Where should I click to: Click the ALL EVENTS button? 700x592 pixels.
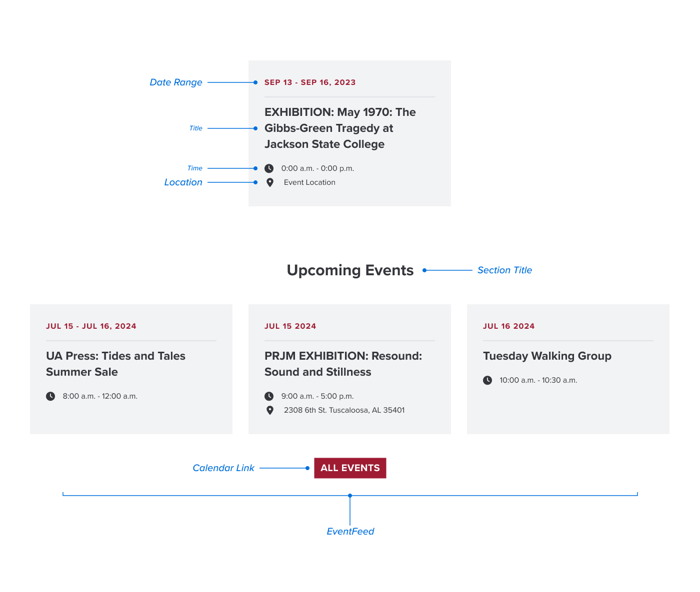click(350, 468)
